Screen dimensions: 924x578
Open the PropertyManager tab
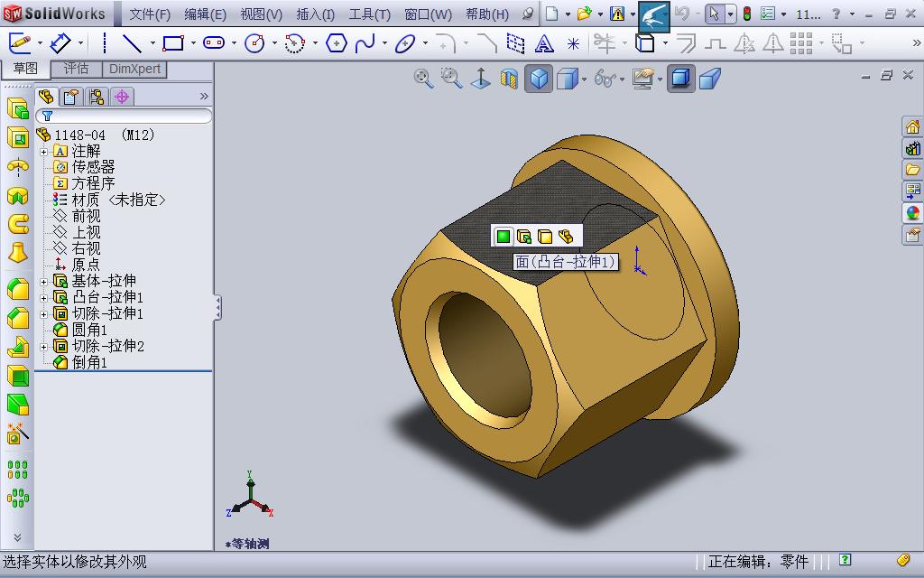[71, 96]
